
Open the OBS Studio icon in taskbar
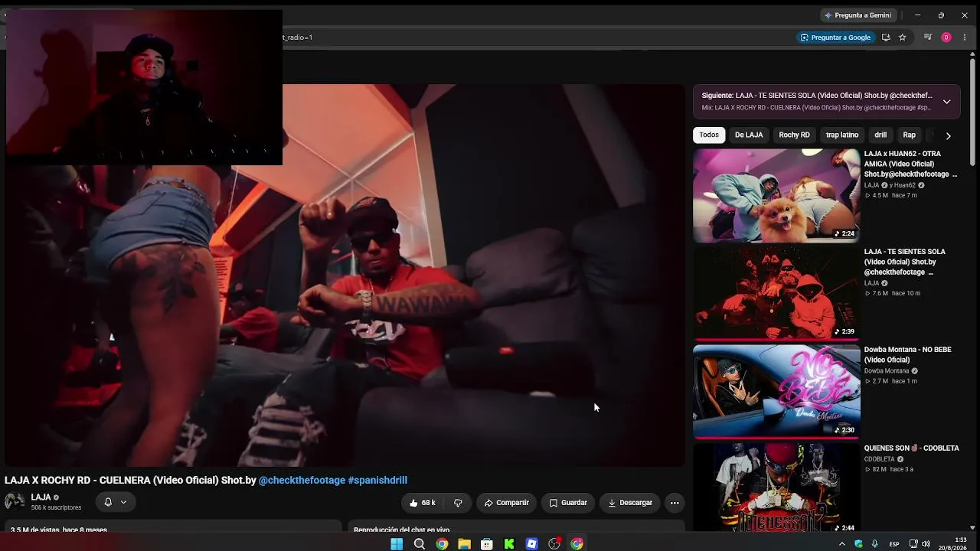(x=554, y=544)
